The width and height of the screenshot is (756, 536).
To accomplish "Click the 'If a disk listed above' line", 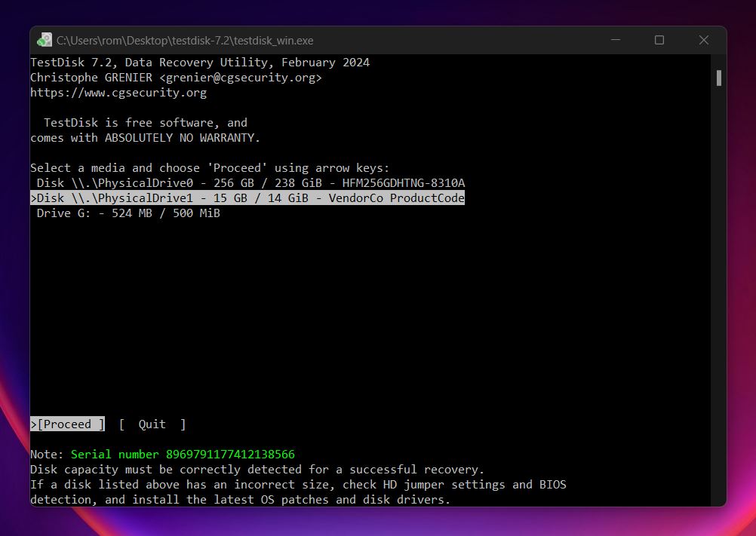I will pos(299,485).
